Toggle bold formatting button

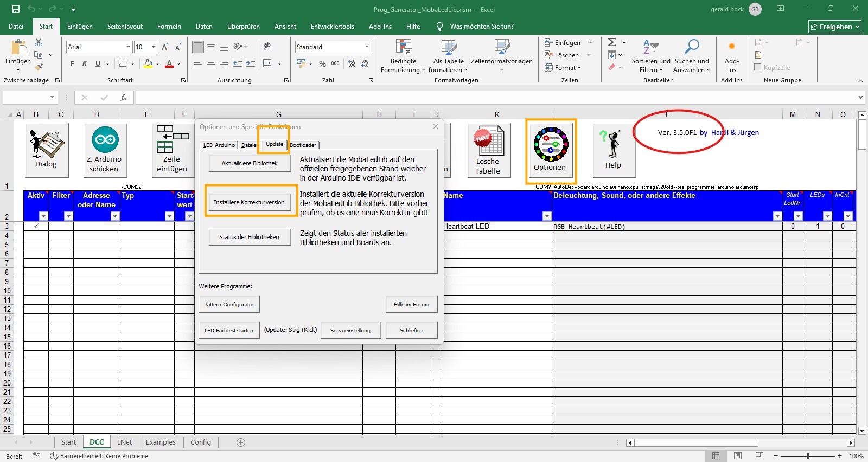72,63
